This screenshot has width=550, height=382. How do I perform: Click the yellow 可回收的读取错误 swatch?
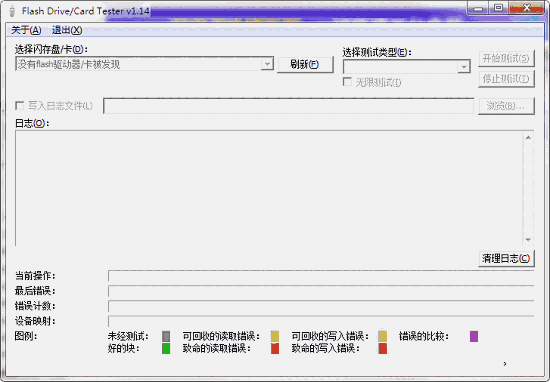(x=275, y=336)
